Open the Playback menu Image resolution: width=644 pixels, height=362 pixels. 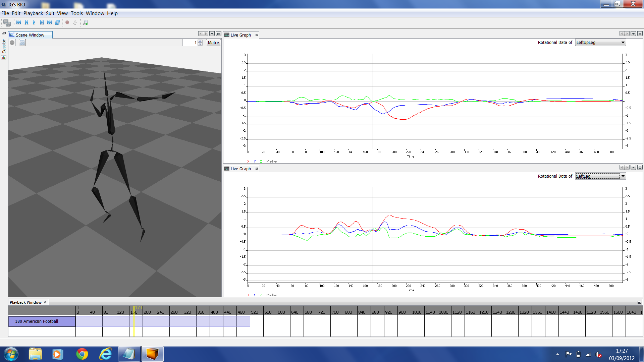click(33, 13)
